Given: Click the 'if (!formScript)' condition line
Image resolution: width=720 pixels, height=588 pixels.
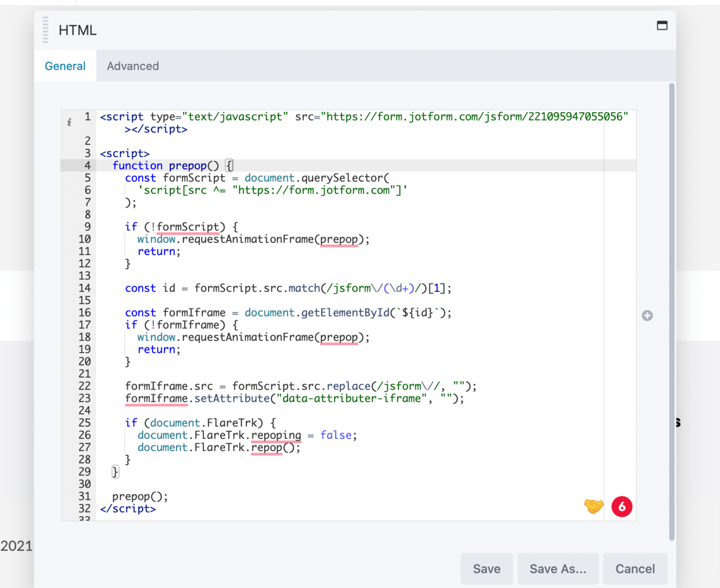Looking at the screenshot, I should click(181, 227).
